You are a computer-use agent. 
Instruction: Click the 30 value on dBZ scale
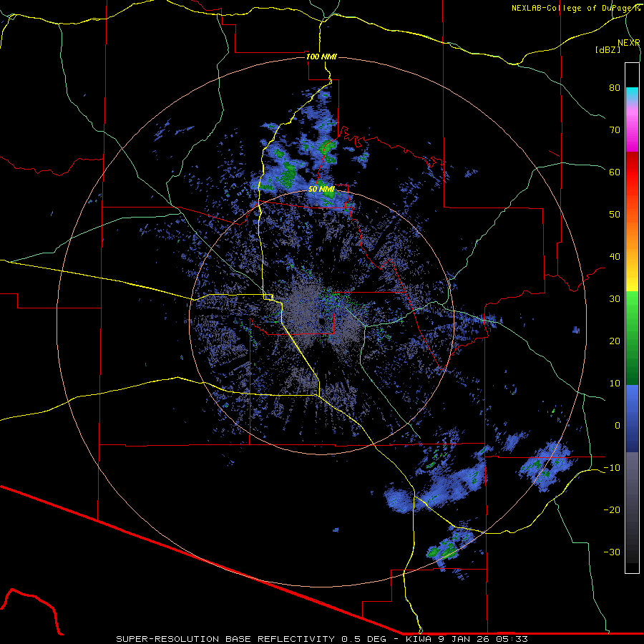pyautogui.click(x=615, y=299)
